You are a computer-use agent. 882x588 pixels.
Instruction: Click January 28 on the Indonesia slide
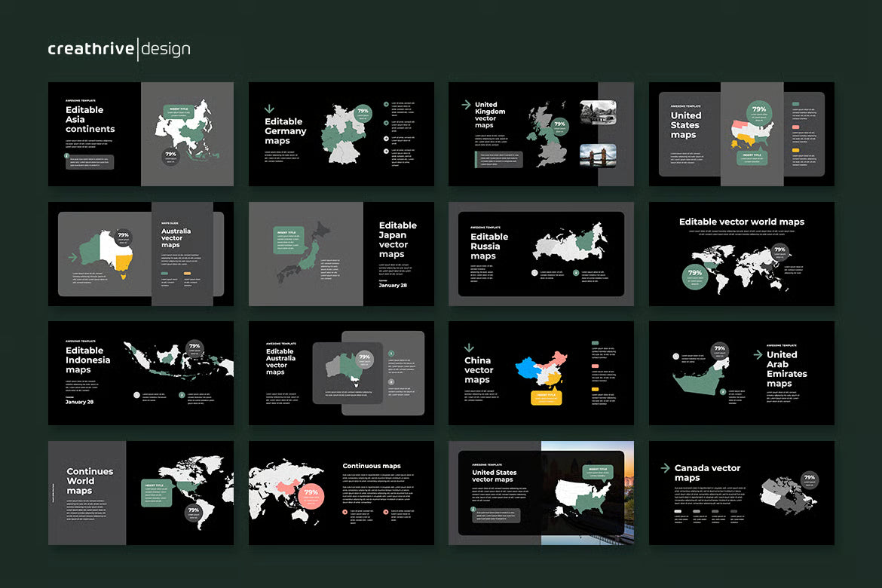pos(79,402)
